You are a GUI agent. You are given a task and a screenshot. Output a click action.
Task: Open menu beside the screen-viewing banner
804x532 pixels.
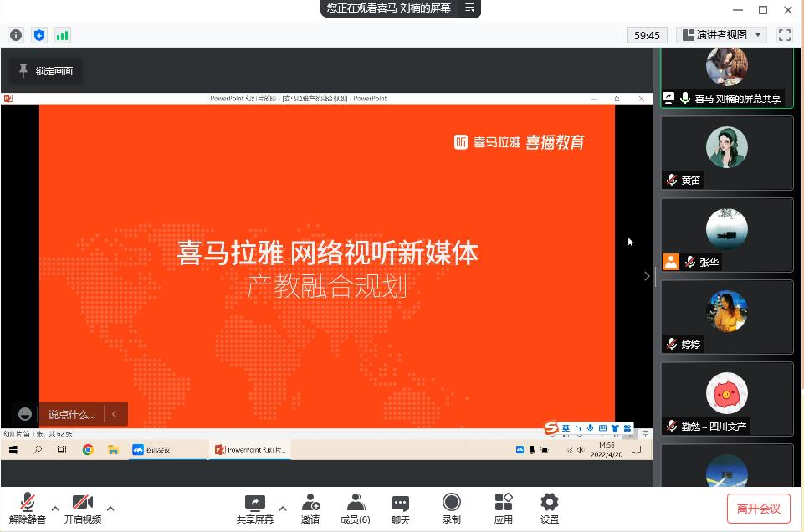pos(469,8)
